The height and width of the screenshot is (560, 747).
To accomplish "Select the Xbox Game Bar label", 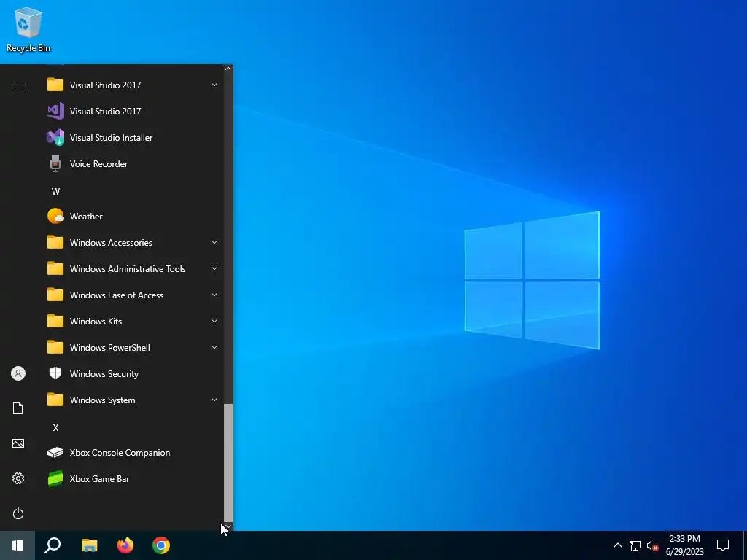I will click(99, 478).
